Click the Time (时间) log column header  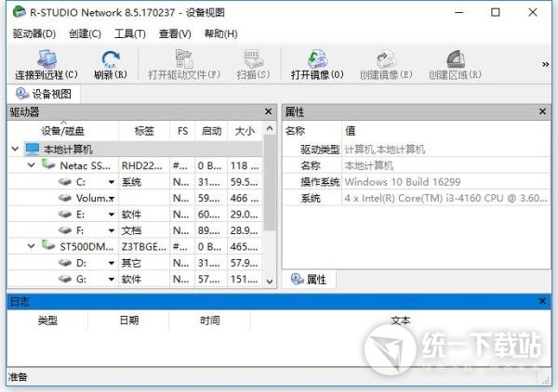click(210, 320)
